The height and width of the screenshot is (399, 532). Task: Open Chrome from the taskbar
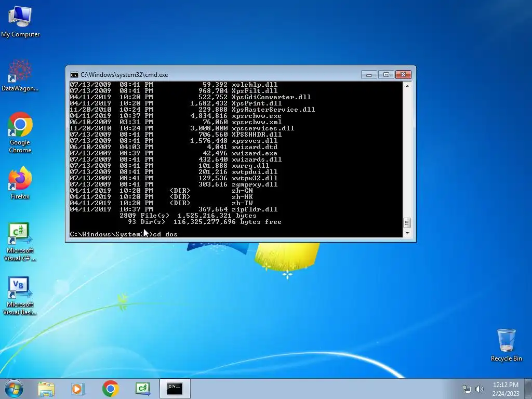tap(110, 389)
